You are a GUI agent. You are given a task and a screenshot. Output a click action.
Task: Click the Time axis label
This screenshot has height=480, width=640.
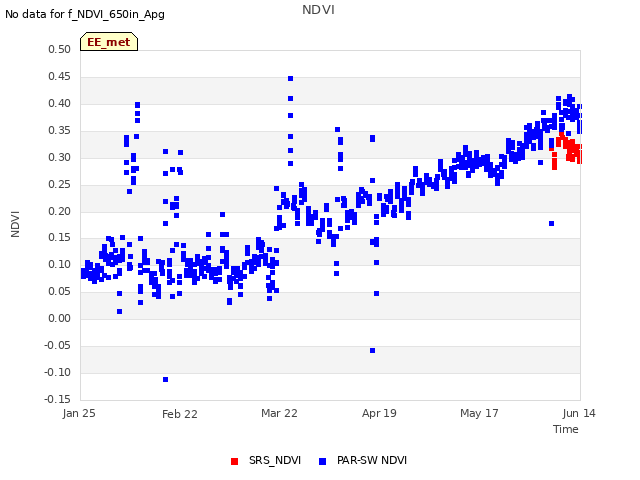pyautogui.click(x=566, y=429)
